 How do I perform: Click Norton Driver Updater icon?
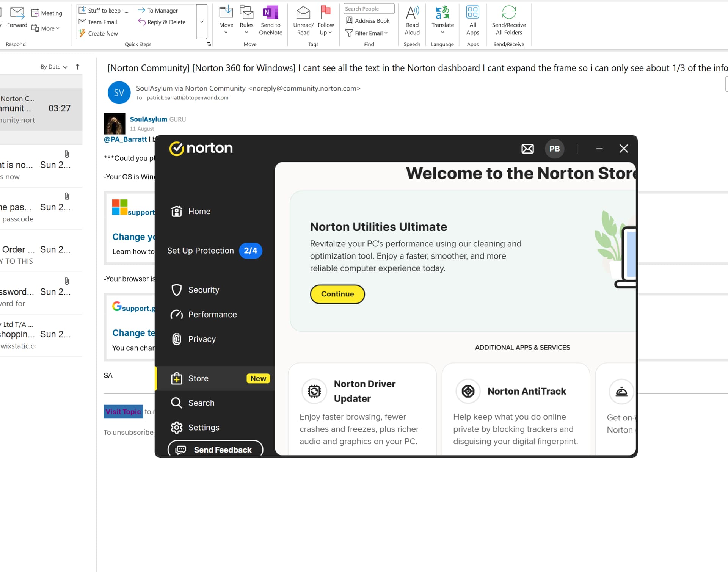click(314, 391)
